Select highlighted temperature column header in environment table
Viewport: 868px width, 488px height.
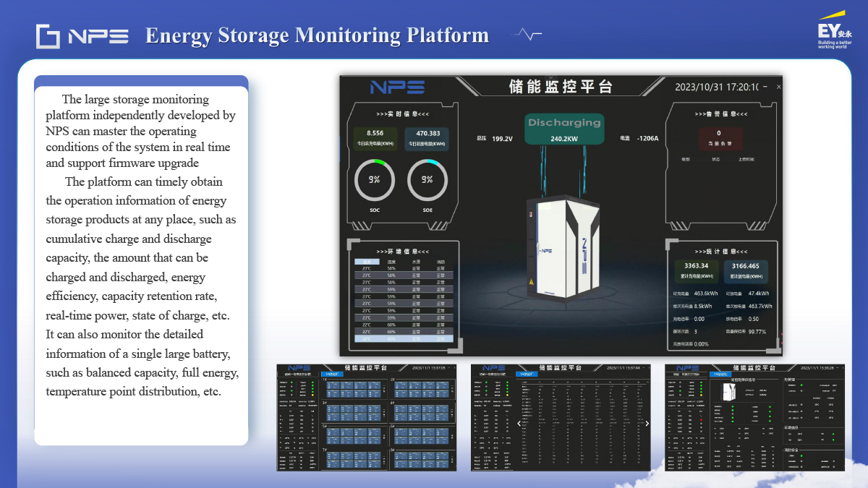(x=367, y=262)
